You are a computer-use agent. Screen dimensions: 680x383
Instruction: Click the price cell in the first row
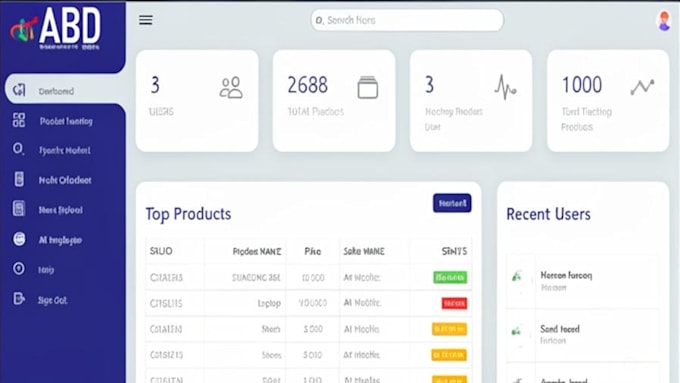[x=313, y=278]
